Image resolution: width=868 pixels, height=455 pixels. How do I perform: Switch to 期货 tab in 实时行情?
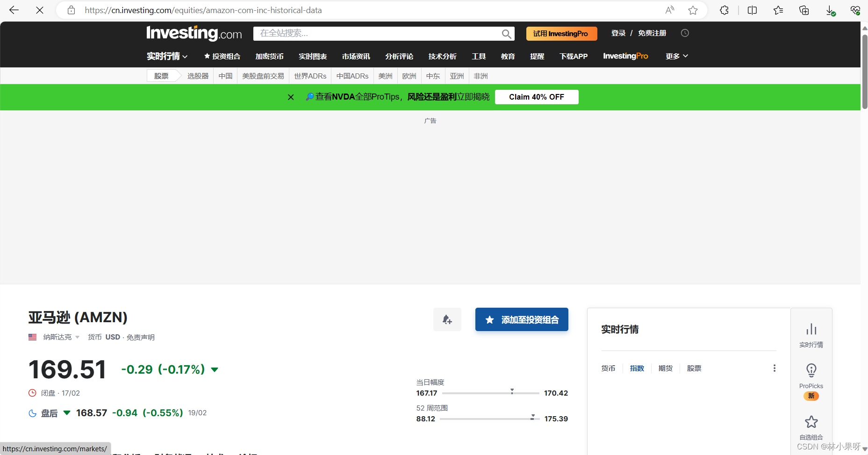[666, 368]
